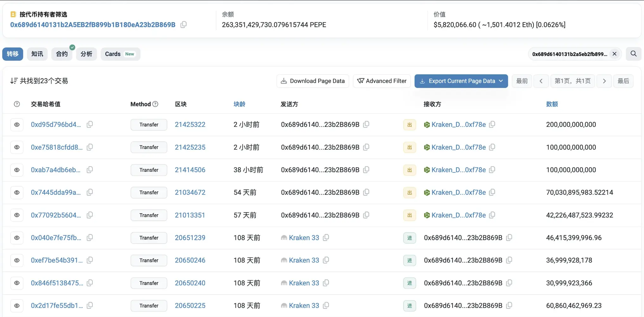Image resolution: width=644 pixels, height=317 pixels.
Task: Expand the Export Current Page Data dropdown
Action: (501, 81)
